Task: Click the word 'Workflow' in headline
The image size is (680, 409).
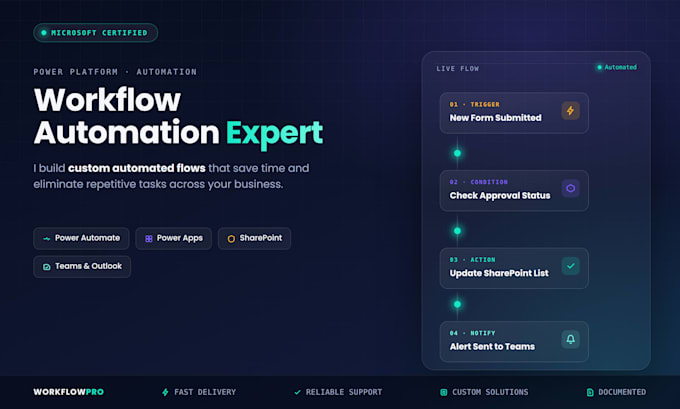Action: coord(107,100)
